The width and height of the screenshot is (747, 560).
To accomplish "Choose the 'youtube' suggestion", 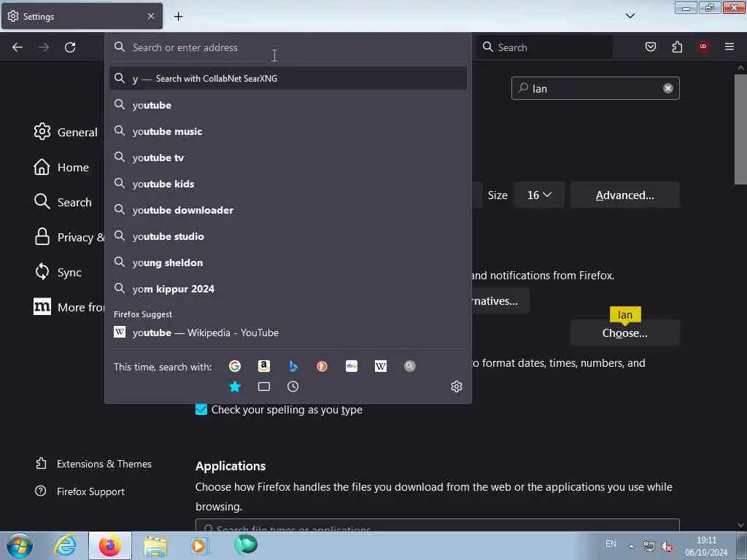I will click(x=287, y=105).
